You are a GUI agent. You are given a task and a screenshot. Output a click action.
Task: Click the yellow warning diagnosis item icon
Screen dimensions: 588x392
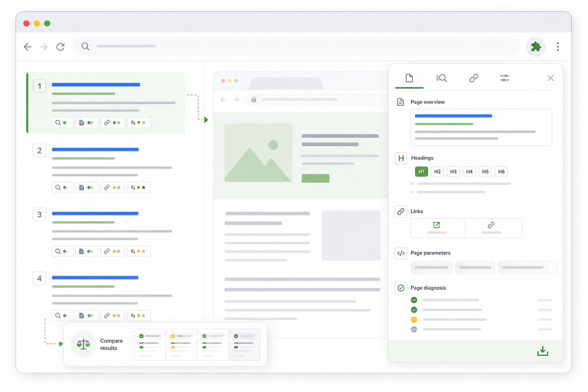point(414,320)
